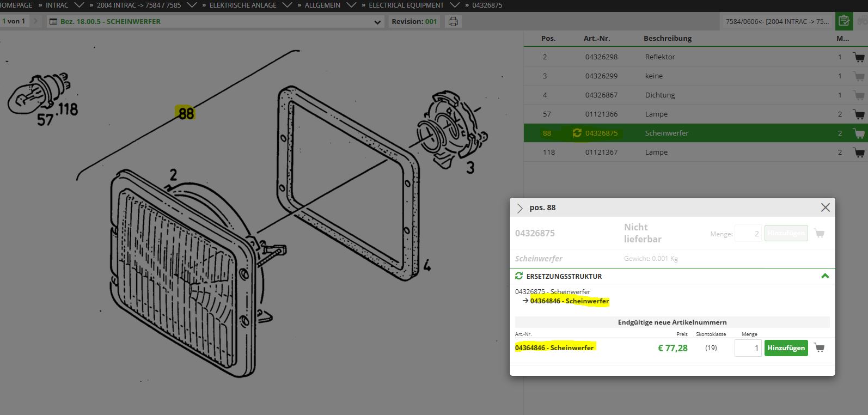Expand the INTRAC breadcrumb dropdown arrow
Image resolution: width=868 pixels, height=415 pixels.
coord(79,5)
